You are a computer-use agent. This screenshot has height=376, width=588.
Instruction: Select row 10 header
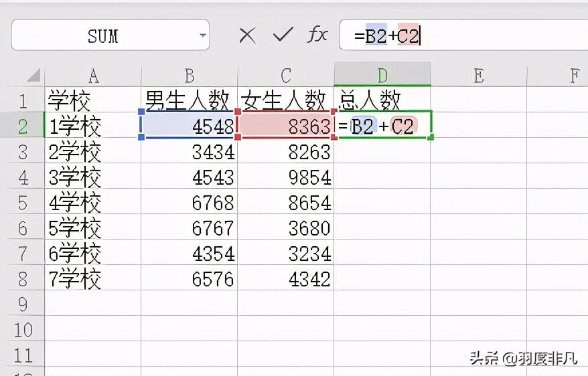coord(23,329)
